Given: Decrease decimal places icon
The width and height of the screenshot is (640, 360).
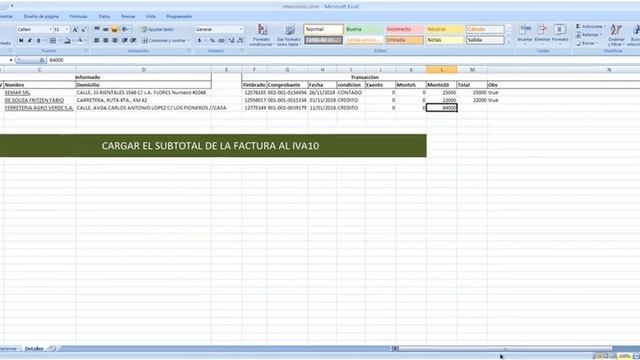Looking at the screenshot, I should point(240,40).
